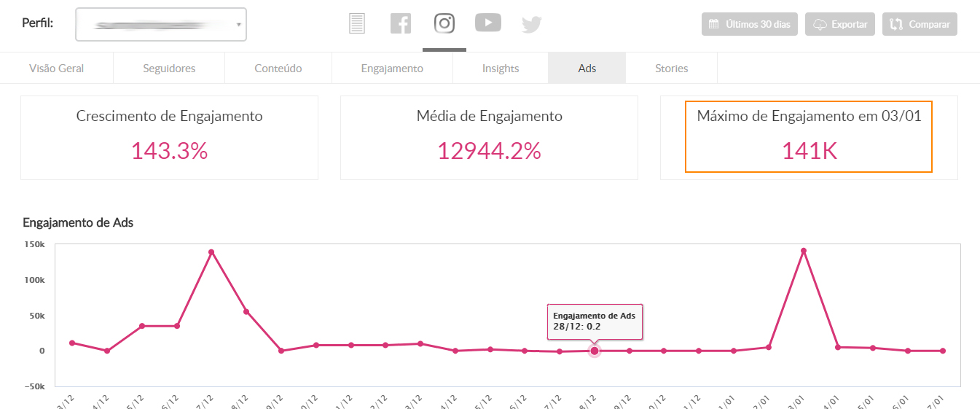
Task: Select the Instagram network icon
Action: [444, 23]
